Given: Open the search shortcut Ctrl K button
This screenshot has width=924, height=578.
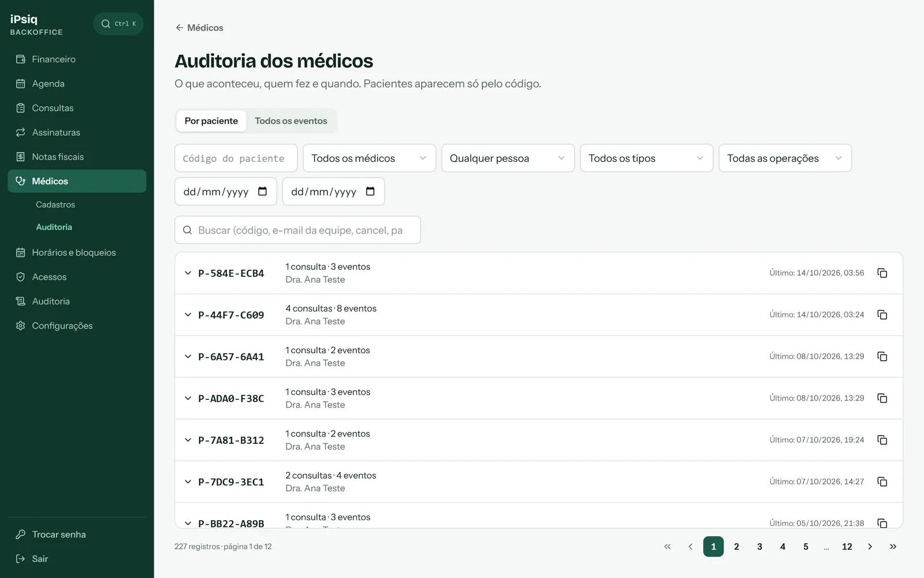Looking at the screenshot, I should pyautogui.click(x=118, y=24).
